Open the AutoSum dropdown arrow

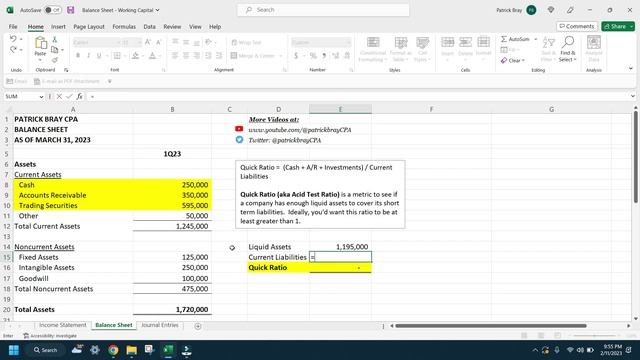[536, 39]
